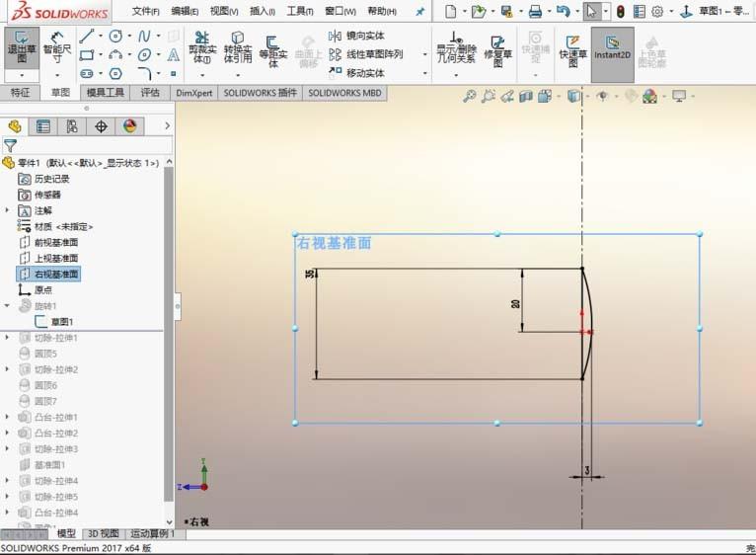Select the Straight Slot tool
The width and height of the screenshot is (756, 555).
86,74
